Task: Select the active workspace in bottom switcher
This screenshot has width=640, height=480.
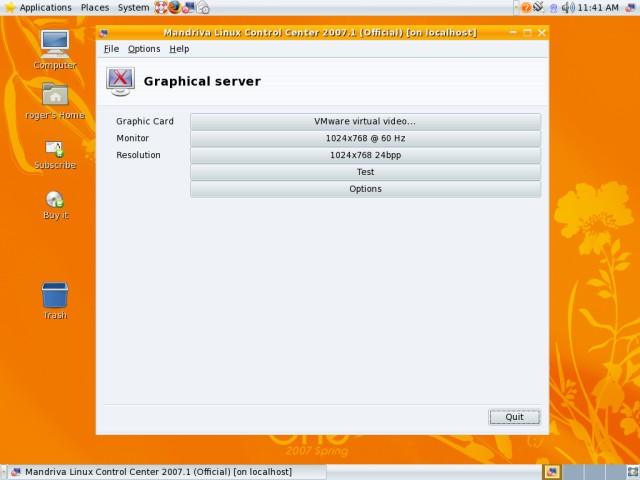Action: [552, 472]
